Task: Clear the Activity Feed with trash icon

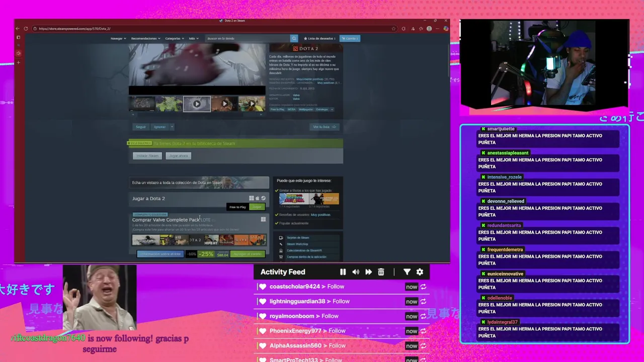Action: 381,272
